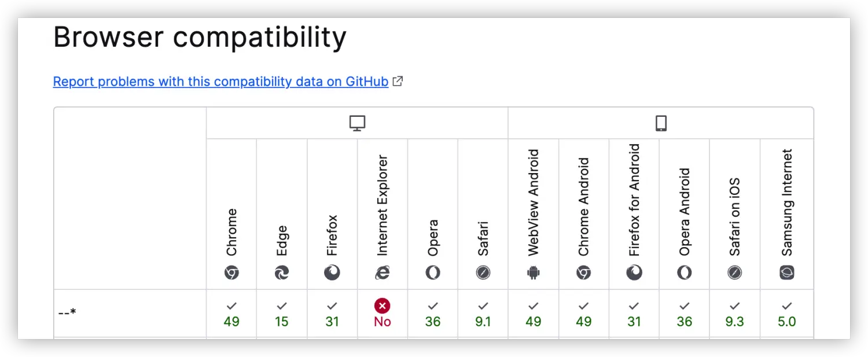The image size is (868, 357).
Task: Click the Internet Explorer logo icon
Action: click(x=382, y=273)
